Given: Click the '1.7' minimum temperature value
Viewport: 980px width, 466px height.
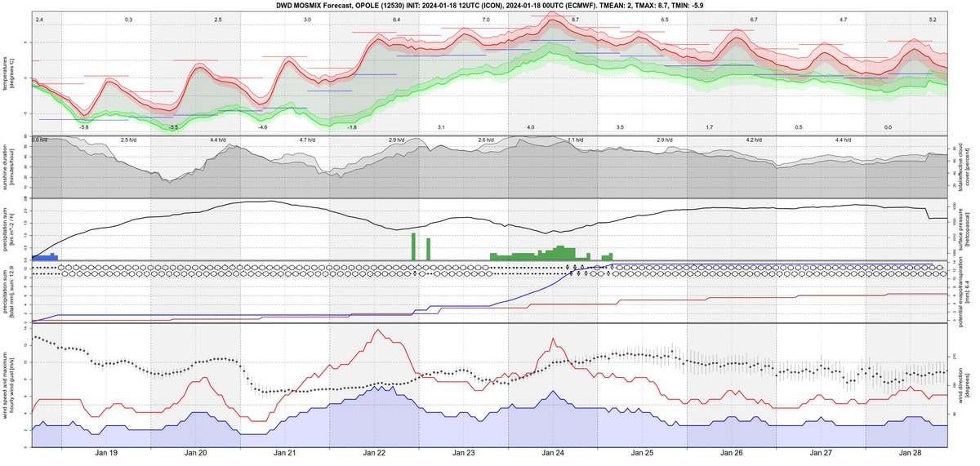Looking at the screenshot, I should coord(709,127).
